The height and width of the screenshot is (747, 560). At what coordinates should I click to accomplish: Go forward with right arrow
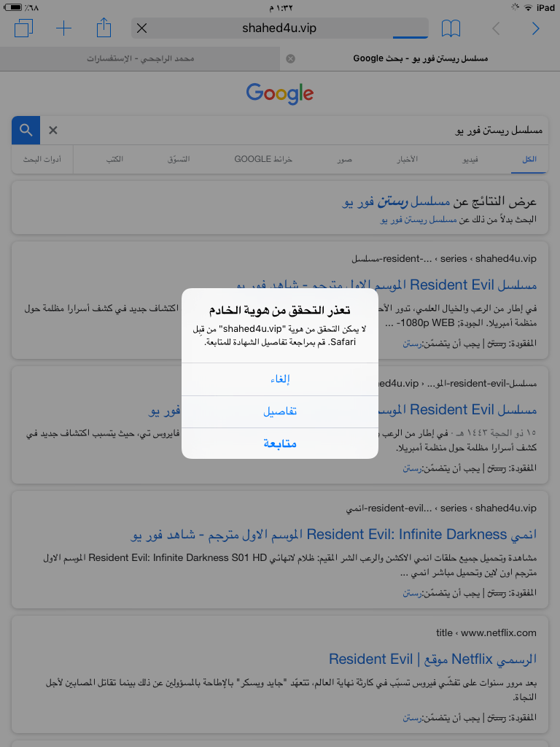tap(536, 28)
